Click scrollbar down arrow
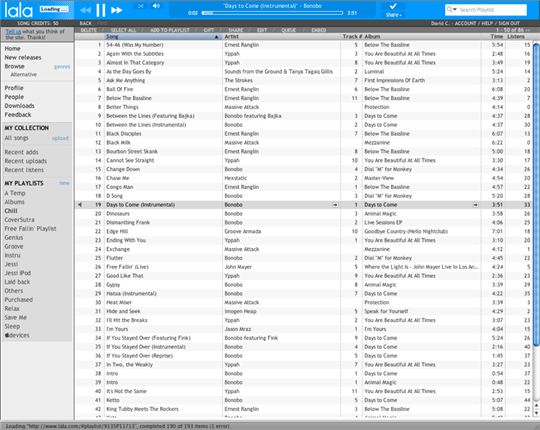The image size is (540, 430). [x=536, y=413]
